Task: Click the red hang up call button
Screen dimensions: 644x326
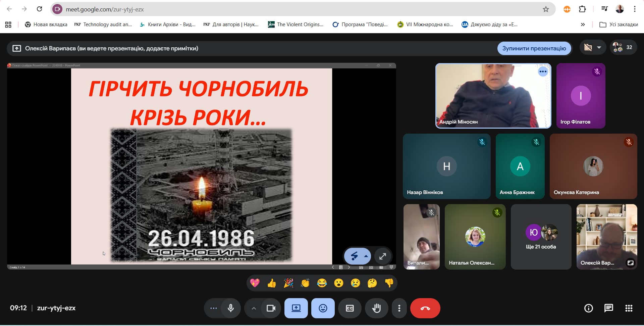Action: pyautogui.click(x=425, y=308)
